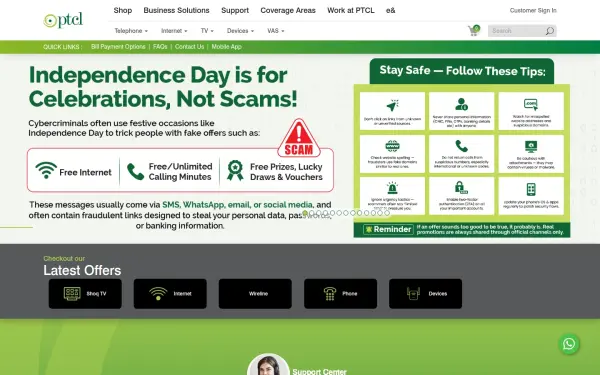Click the padlock icon on two-factor authentication tip
Viewport: 600px width, 375px height.
point(461,188)
